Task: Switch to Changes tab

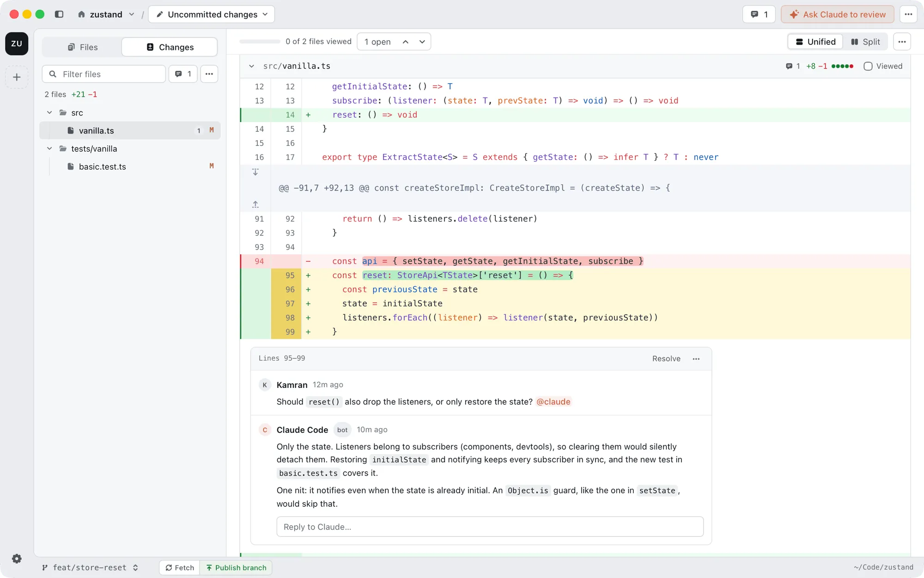Action: 170,47
